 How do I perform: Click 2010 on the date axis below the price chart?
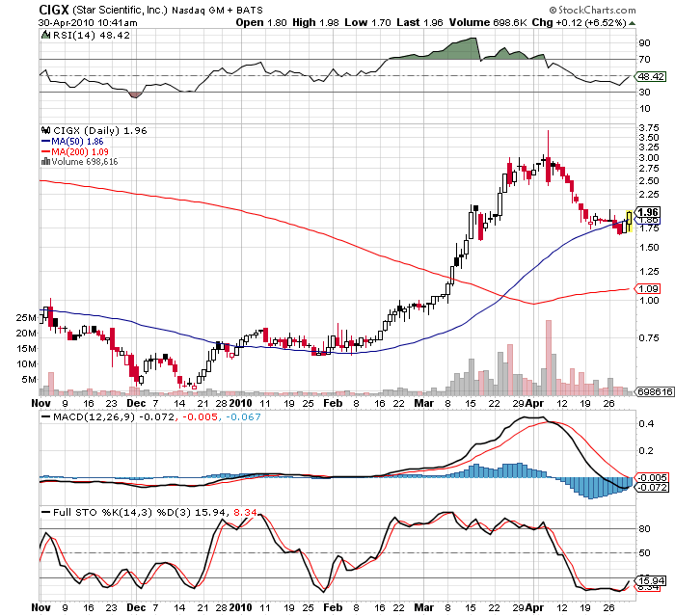(240, 403)
